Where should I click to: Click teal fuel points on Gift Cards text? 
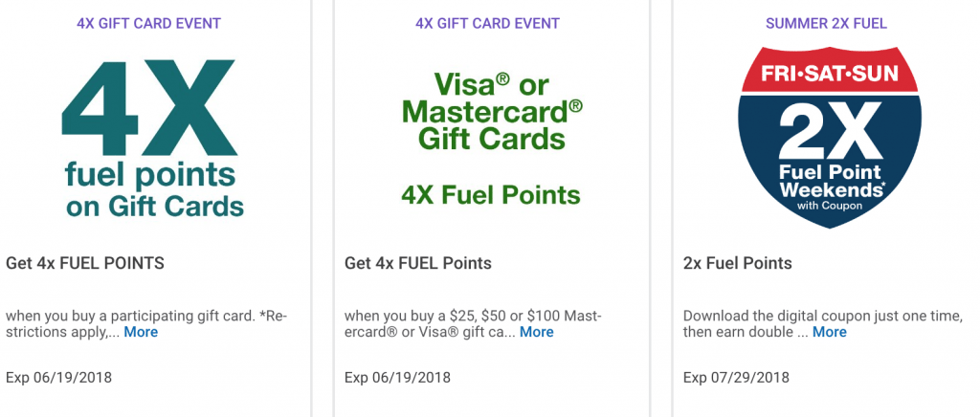click(154, 190)
